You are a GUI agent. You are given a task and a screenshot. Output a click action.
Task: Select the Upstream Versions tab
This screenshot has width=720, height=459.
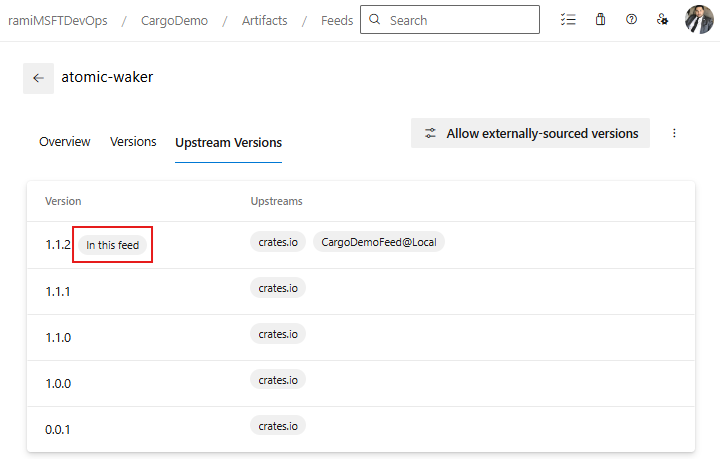228,143
